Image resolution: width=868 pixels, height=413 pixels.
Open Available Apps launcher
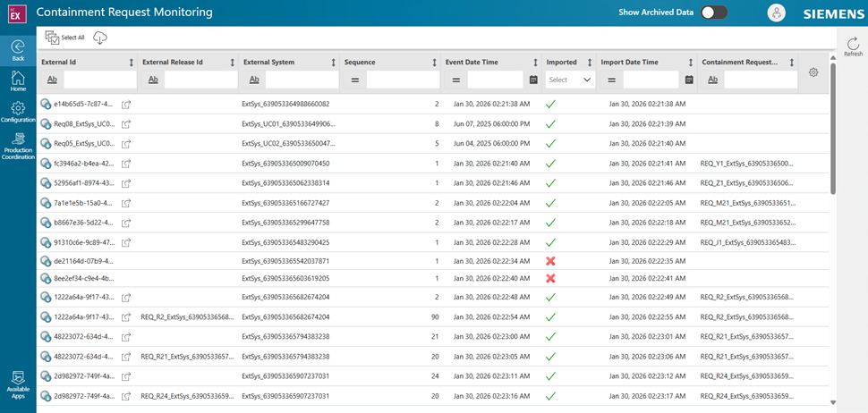click(18, 383)
